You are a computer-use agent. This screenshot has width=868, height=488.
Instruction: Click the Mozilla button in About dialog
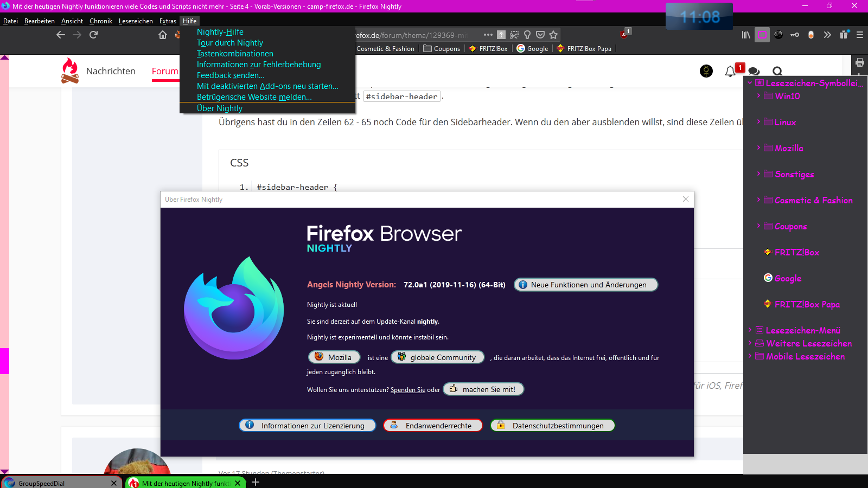[x=334, y=357]
